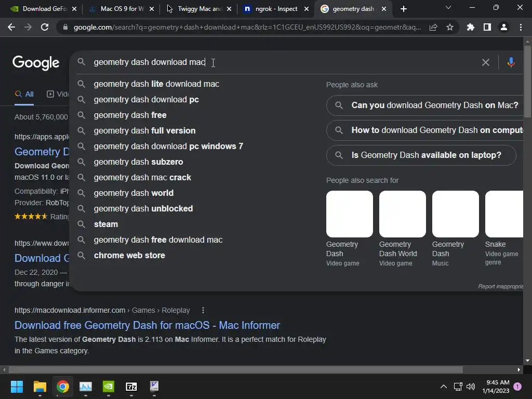
Task: Go back to previous page
Action: click(x=11, y=27)
